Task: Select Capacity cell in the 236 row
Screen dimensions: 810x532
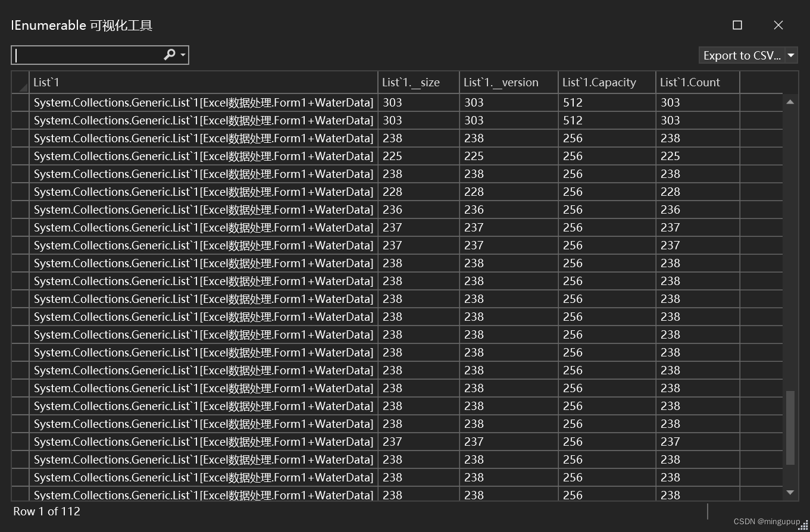Action: 607,209
